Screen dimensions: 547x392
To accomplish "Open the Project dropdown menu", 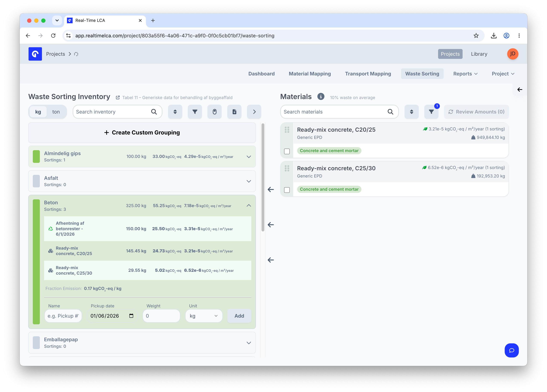I will point(503,74).
